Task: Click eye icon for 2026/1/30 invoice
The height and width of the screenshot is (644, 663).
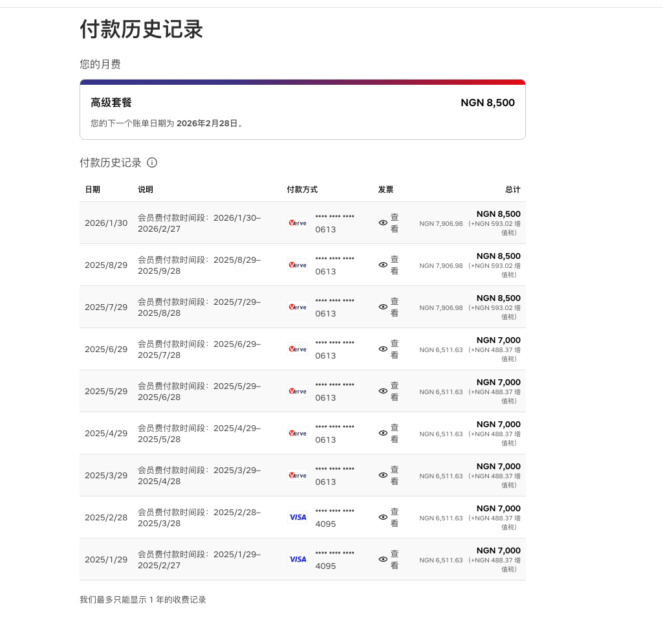Action: pos(383,223)
